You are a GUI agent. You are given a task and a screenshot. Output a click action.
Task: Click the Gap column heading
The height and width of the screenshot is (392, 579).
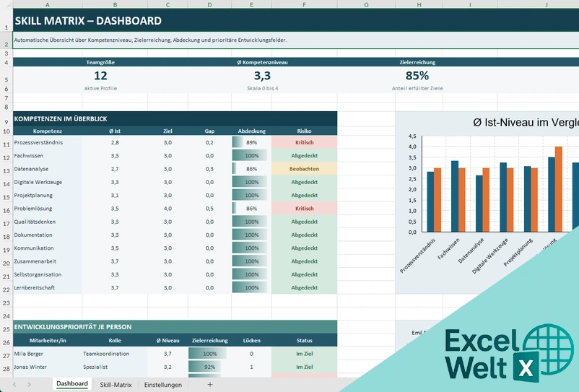(x=209, y=131)
